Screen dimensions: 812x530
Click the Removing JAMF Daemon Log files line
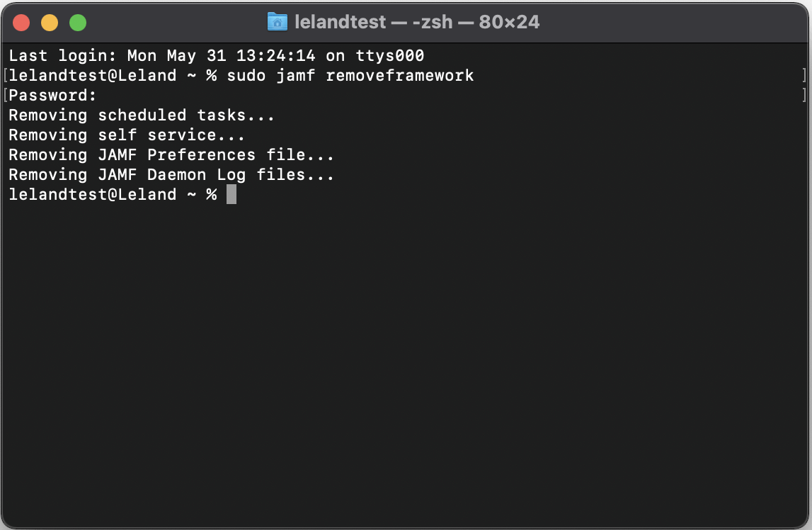[x=172, y=174]
